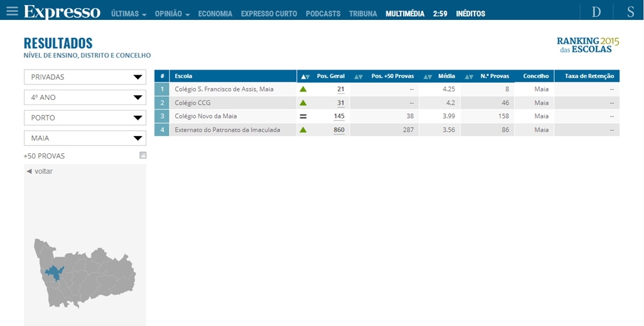The image size is (644, 326).
Task: Click the back arrow beside voltar
Action: coord(29,171)
